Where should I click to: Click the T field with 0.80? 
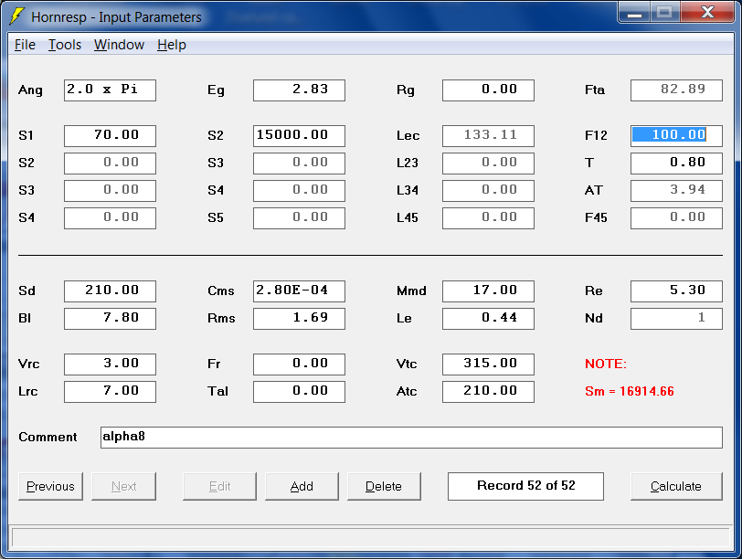coord(677,164)
